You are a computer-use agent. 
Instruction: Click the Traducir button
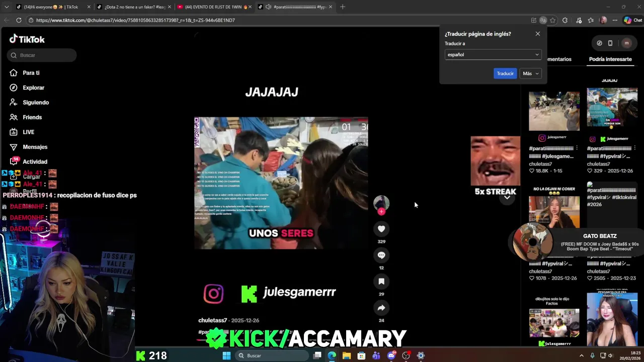[x=505, y=73]
